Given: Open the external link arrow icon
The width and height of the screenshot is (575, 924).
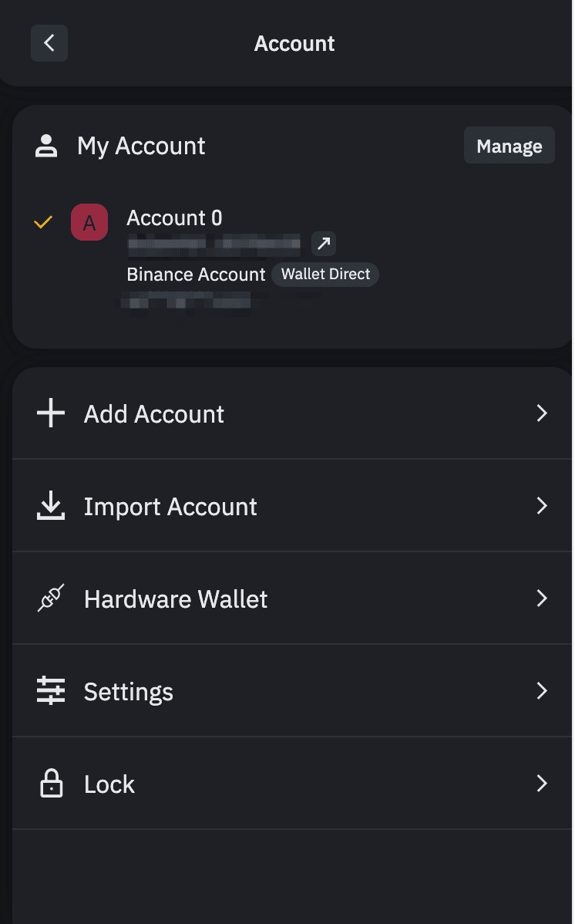Looking at the screenshot, I should point(324,244).
